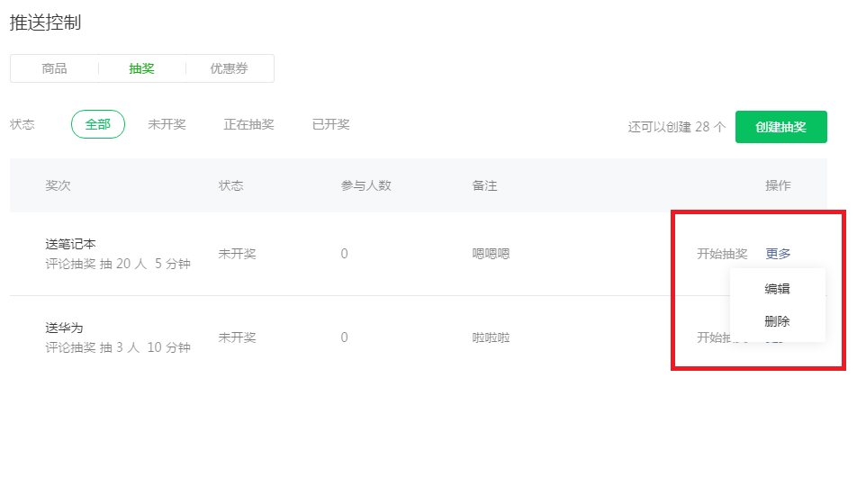This screenshot has width=857, height=504.
Task: Expand 更多 options for 送笔记本
Action: point(778,254)
